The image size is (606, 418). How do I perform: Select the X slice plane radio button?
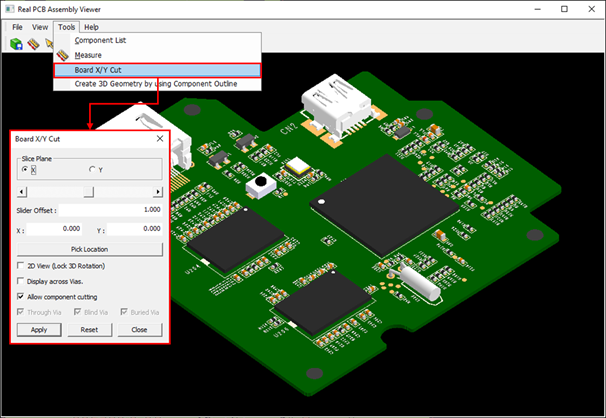click(x=25, y=170)
